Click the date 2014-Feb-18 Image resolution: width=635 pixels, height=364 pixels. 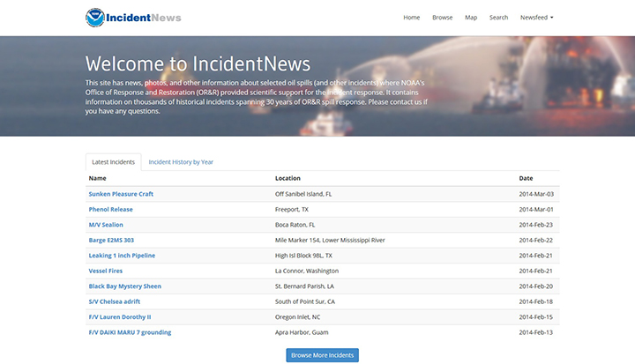click(536, 301)
